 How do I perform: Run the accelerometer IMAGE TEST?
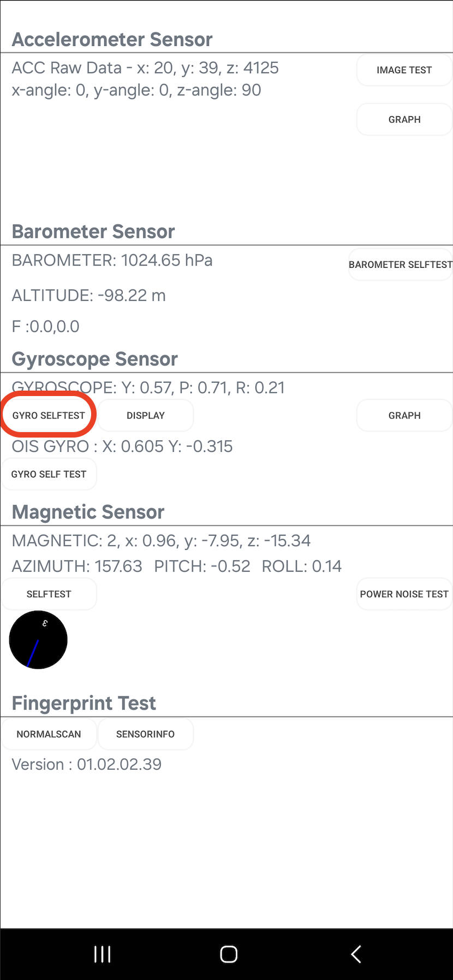click(404, 70)
